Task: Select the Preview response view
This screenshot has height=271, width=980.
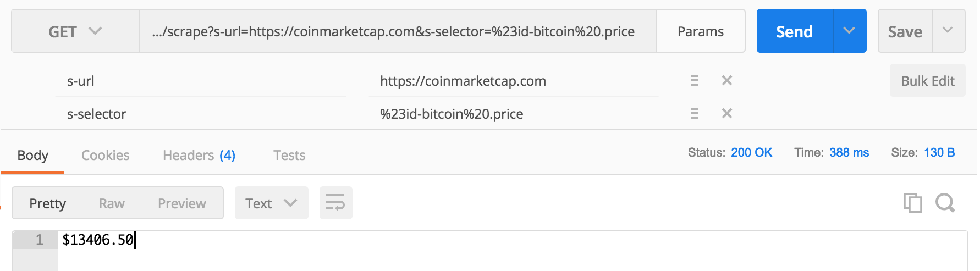Action: click(181, 203)
